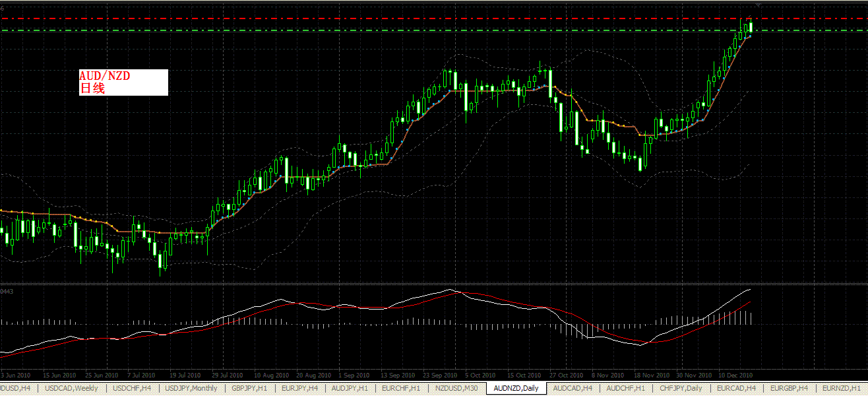This screenshot has width=868, height=396.
Task: Open the EURJPY,H4 chart tab
Action: point(299,388)
